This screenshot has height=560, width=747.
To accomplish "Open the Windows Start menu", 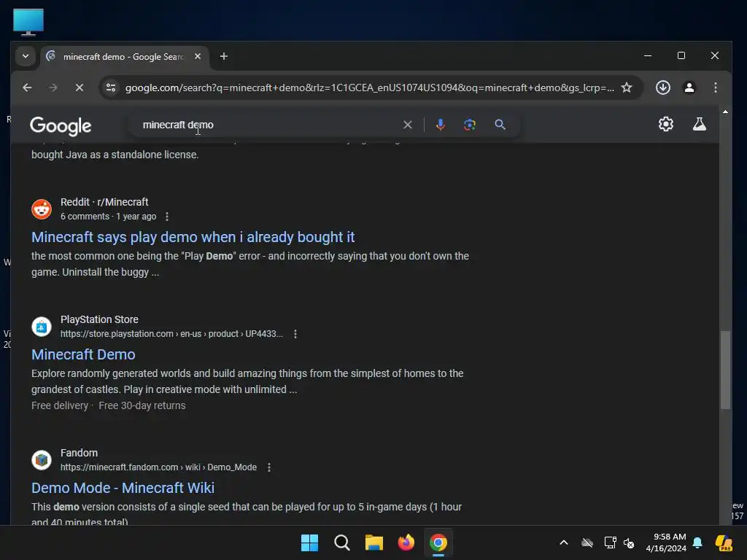I will pos(309,542).
